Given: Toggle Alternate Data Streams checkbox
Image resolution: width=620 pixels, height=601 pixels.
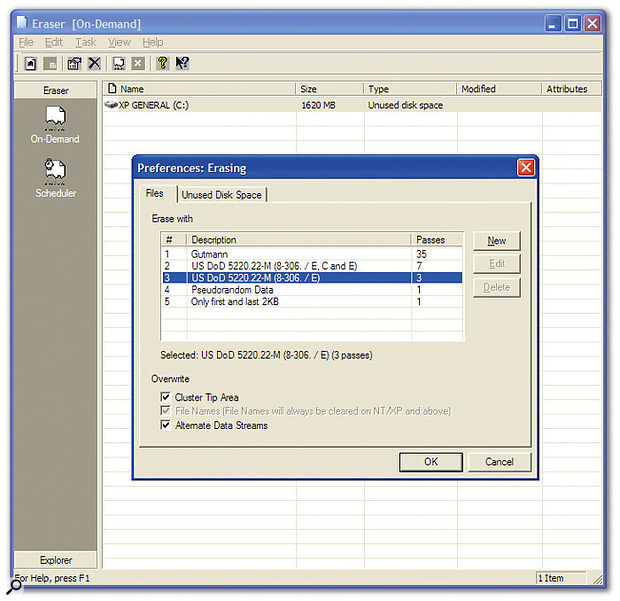Looking at the screenshot, I should pyautogui.click(x=165, y=425).
